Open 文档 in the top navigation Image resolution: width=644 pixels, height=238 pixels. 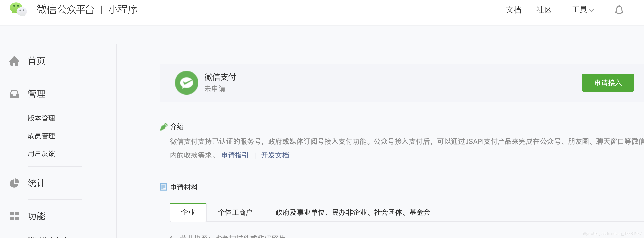pyautogui.click(x=513, y=10)
